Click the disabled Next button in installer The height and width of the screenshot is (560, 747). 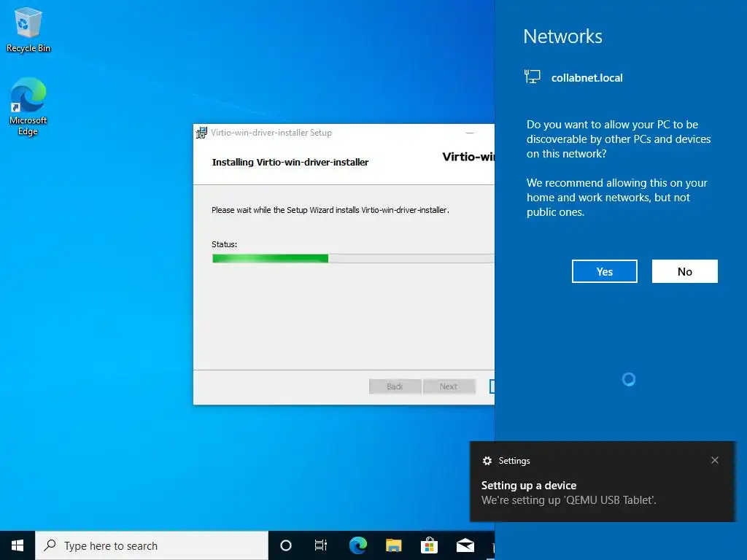point(449,386)
